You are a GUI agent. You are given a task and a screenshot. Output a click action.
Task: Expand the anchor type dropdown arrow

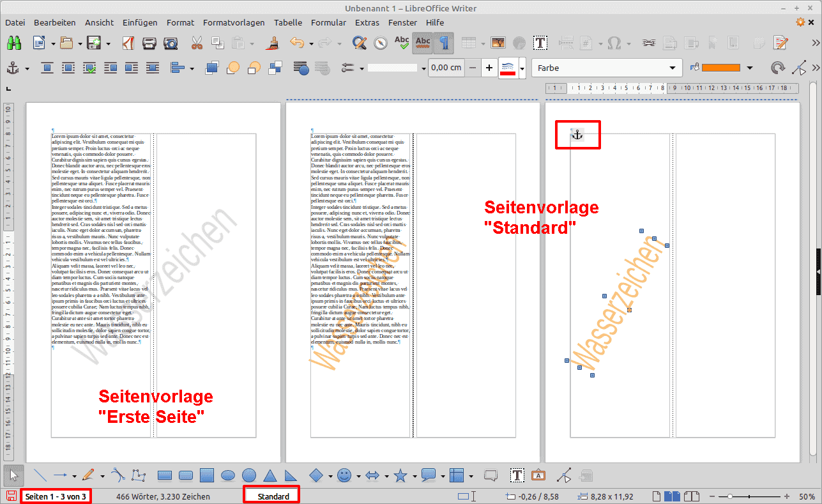(27, 68)
